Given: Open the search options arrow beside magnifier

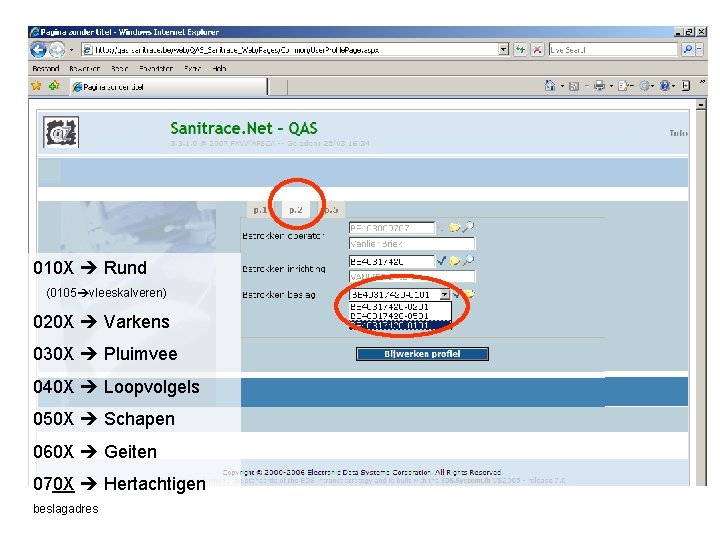Looking at the screenshot, I should pos(699,50).
